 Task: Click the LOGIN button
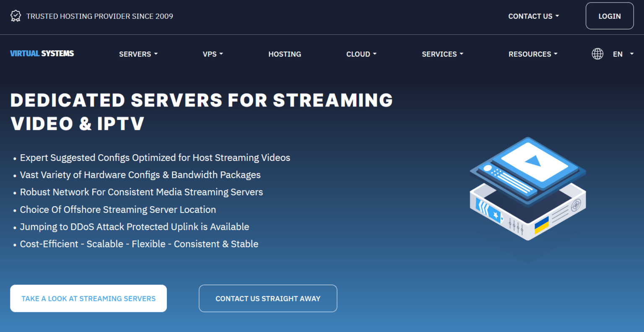[609, 16]
